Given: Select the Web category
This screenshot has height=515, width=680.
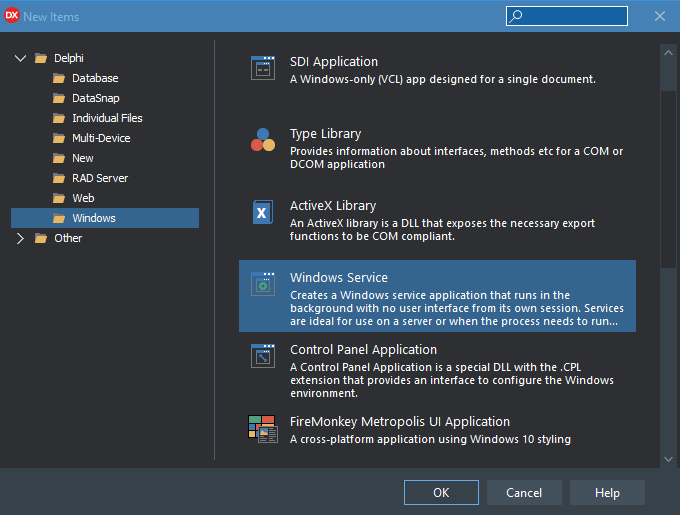Looking at the screenshot, I should coord(83,198).
